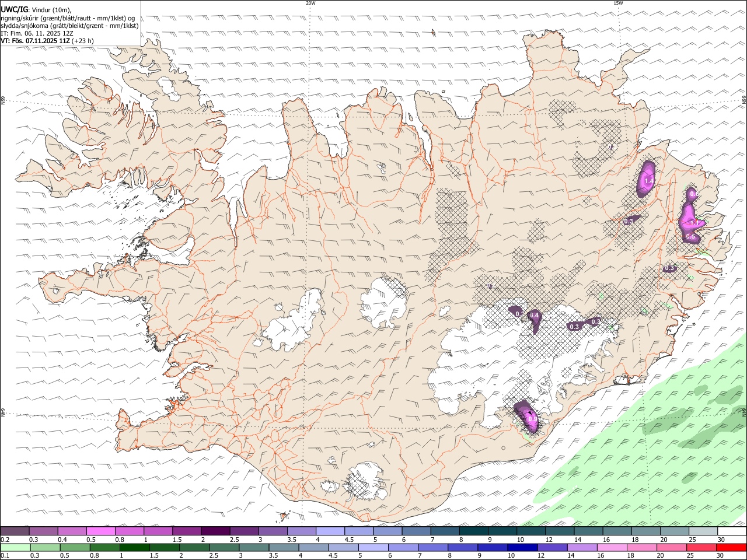The height and width of the screenshot is (560, 747).
Task: Select the red-pink 25 rain legend swatch
Action: [x=701, y=547]
